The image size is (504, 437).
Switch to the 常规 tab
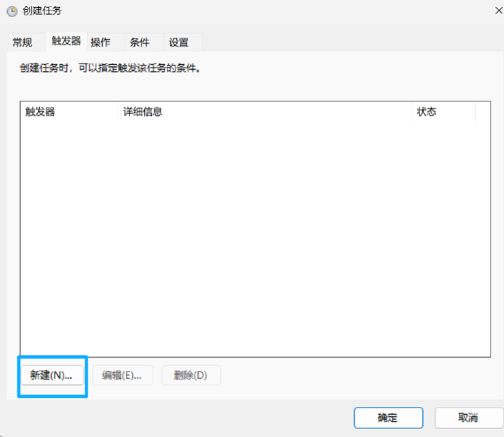22,42
